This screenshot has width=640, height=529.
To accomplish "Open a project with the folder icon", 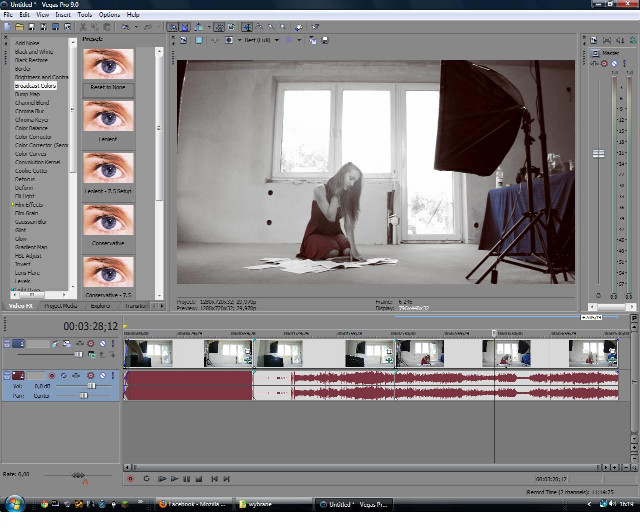I will pyautogui.click(x=19, y=27).
